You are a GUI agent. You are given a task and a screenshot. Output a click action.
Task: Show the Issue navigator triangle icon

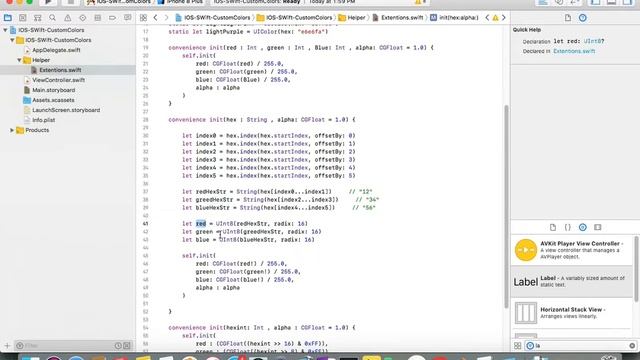coord(67,18)
